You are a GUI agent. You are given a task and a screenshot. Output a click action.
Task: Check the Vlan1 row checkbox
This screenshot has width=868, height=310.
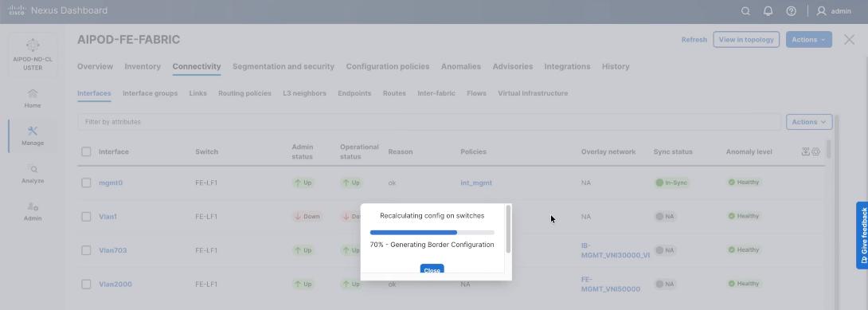(86, 217)
